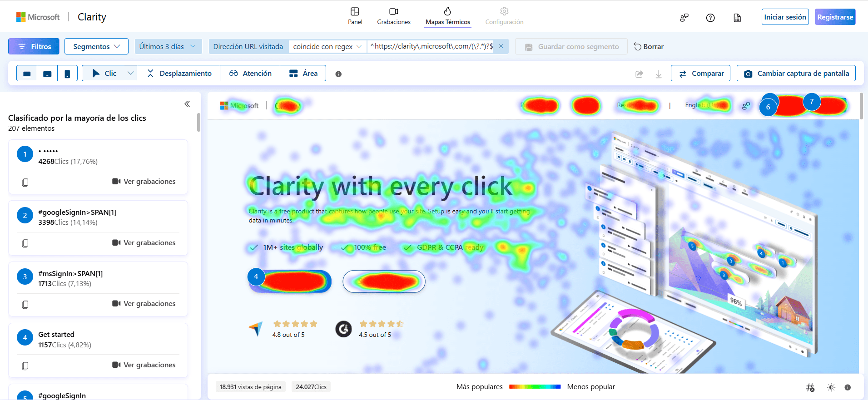The image size is (868, 400).
Task: Click the heatmap preview scrollbar
Action: pos(861,106)
